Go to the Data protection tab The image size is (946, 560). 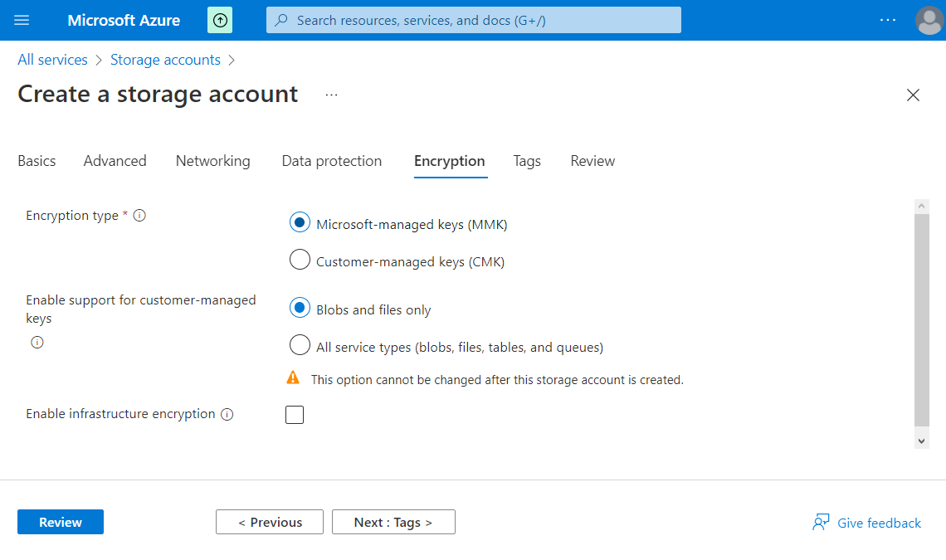pos(332,161)
